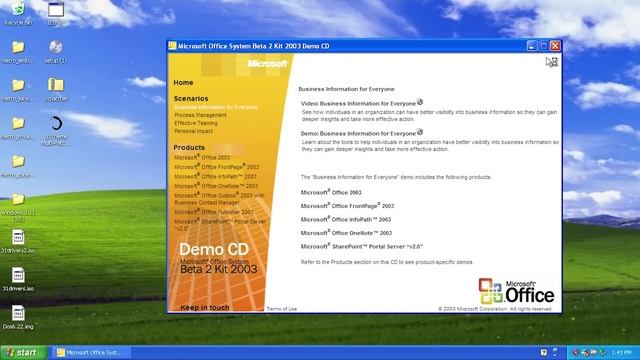This screenshot has width=640, height=360.
Task: Open Office Outlook 2003 with Business Contact Manager
Action: pos(219,199)
